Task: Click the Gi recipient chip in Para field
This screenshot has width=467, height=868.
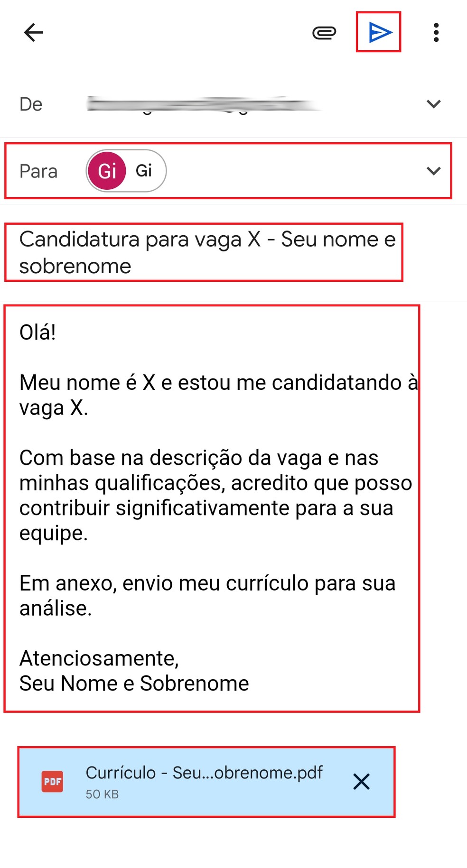Action: 125,170
